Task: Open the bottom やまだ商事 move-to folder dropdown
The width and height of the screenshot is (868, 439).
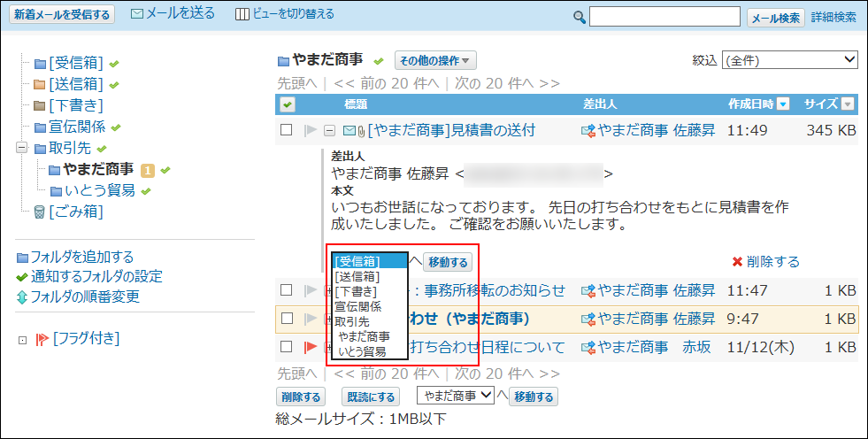Action: click(456, 396)
